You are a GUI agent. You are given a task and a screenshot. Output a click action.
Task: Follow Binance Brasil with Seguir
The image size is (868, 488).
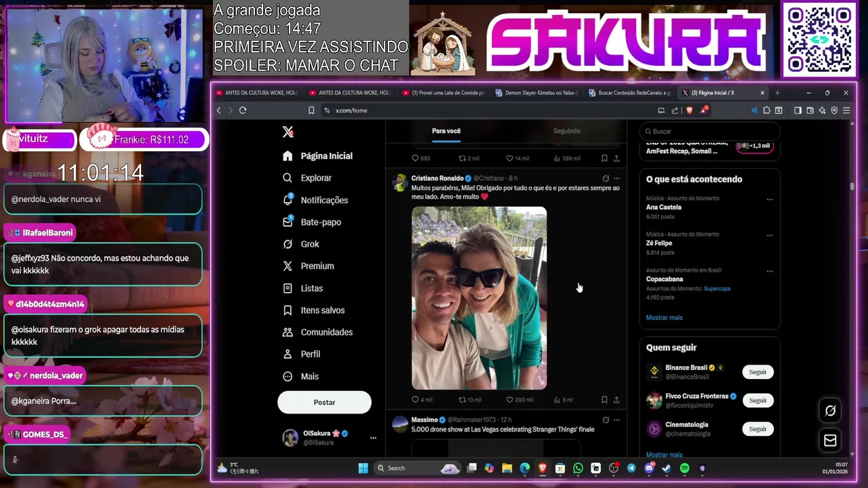757,372
